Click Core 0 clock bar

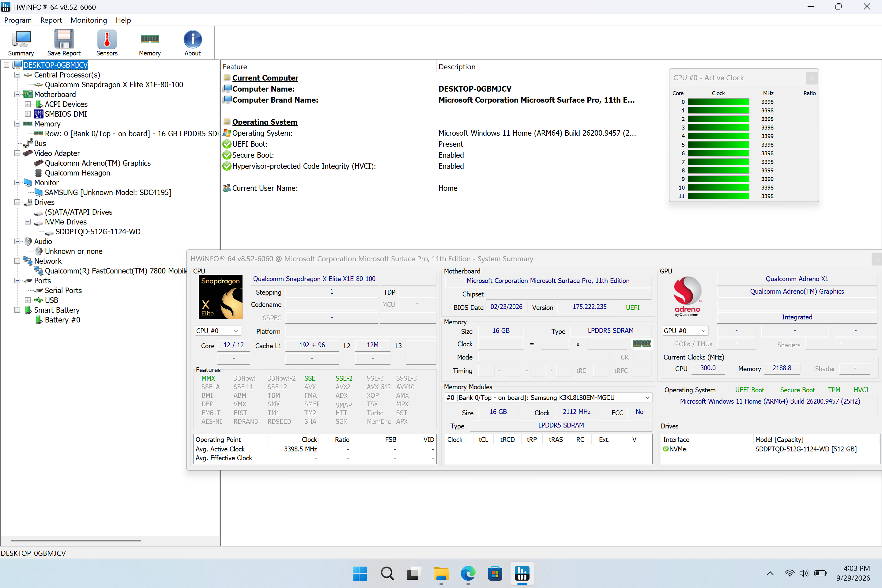click(718, 102)
